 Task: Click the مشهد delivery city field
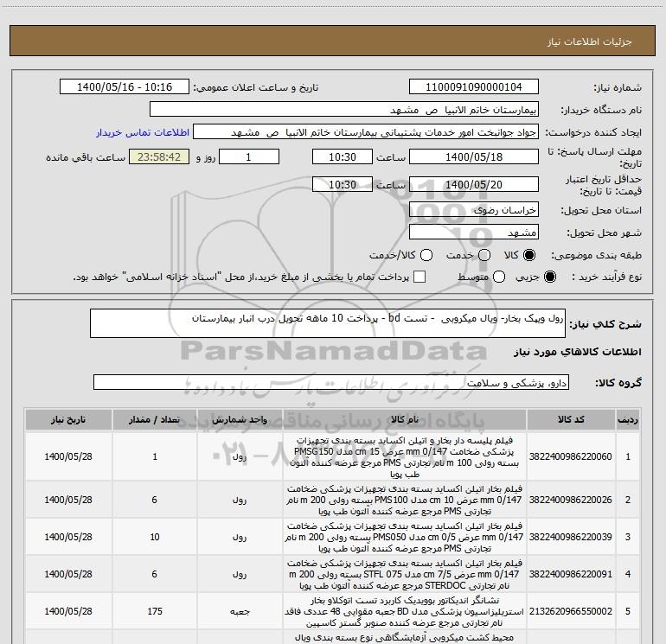point(472,233)
